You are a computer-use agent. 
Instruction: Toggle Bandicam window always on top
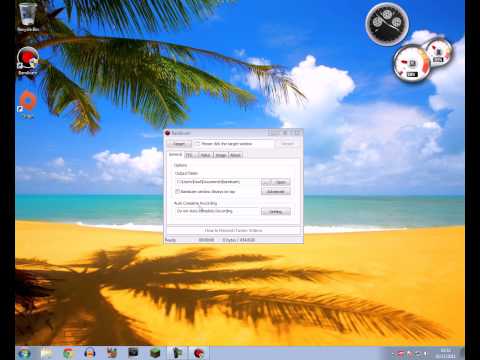[178, 192]
